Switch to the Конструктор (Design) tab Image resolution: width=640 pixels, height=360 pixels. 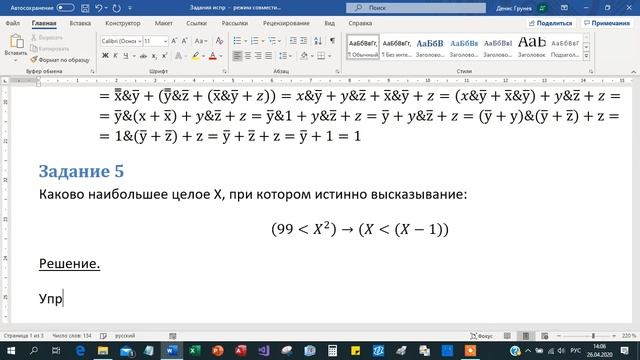(x=122, y=23)
